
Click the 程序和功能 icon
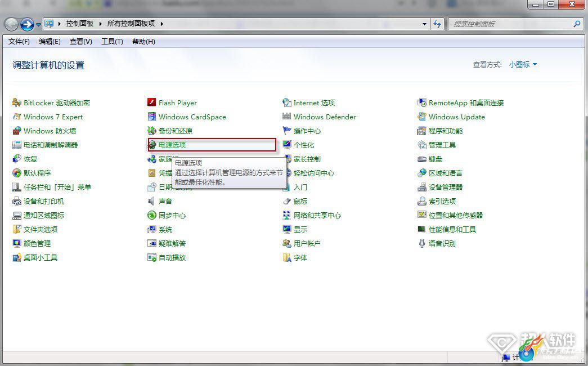421,131
